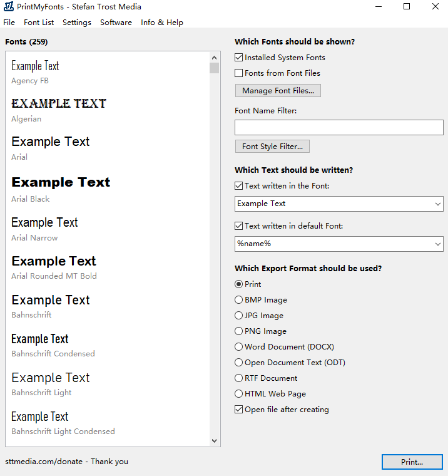
Task: Disable Text written in the Font checkbox
Action: click(239, 186)
